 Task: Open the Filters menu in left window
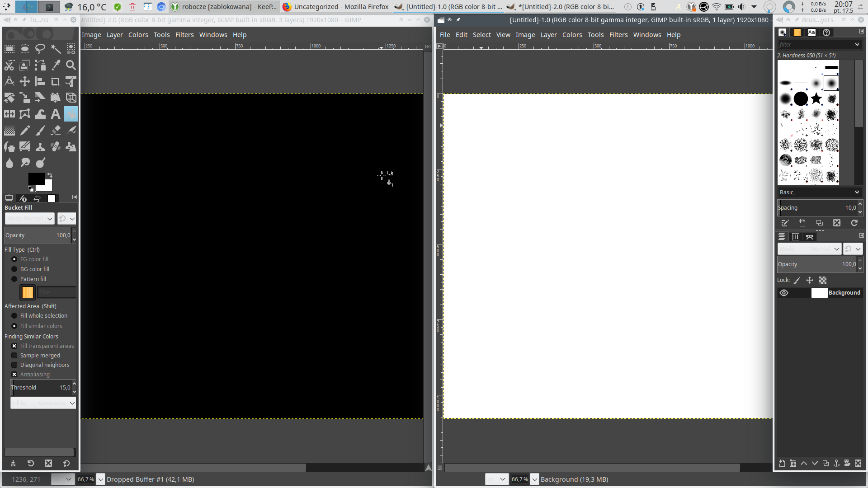point(184,35)
